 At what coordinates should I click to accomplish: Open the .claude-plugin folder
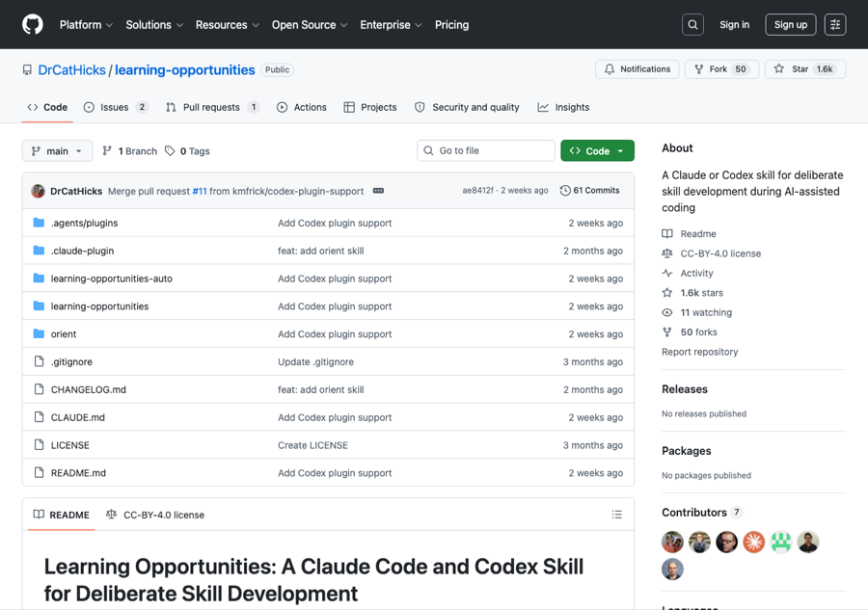tap(83, 251)
